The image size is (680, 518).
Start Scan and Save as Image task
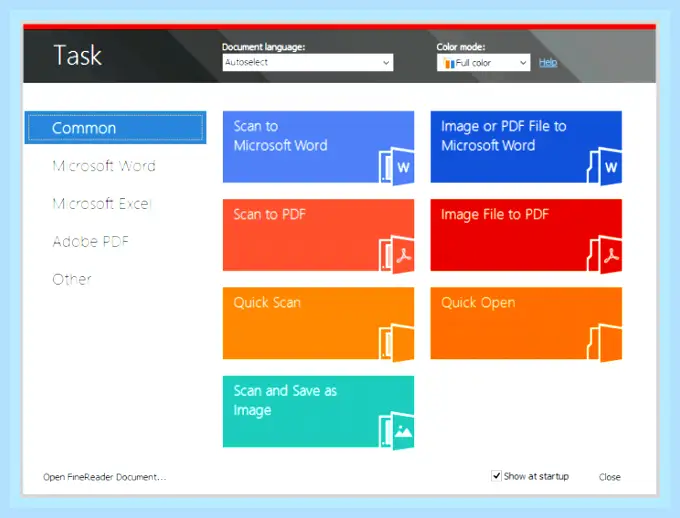click(x=318, y=411)
